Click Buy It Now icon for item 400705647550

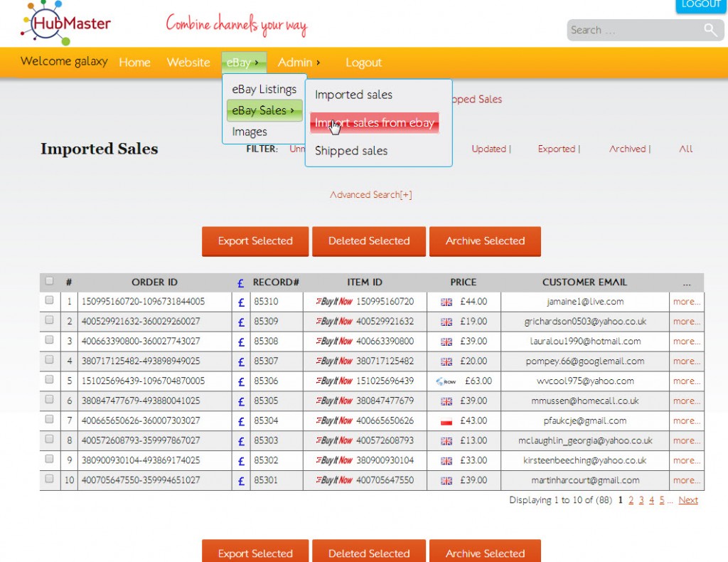334,480
